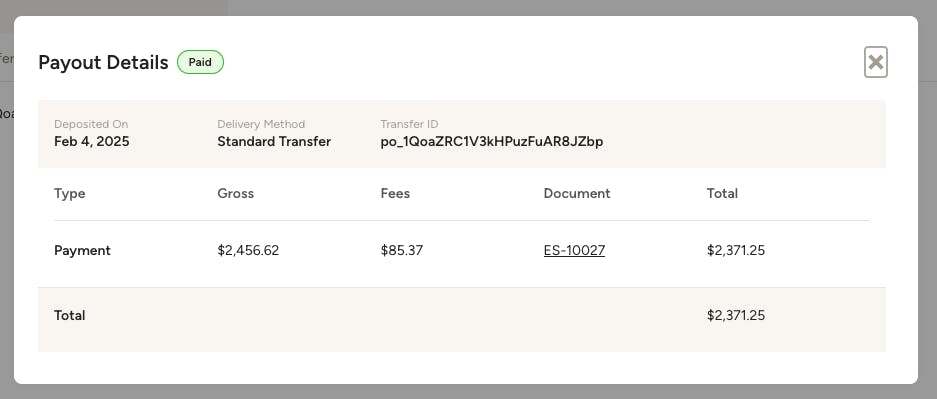Select the Transfer ID value text

[492, 142]
